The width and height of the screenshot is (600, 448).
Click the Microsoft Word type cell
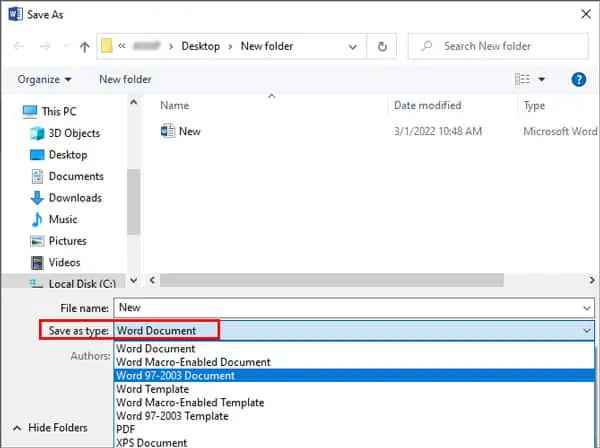click(x=560, y=131)
